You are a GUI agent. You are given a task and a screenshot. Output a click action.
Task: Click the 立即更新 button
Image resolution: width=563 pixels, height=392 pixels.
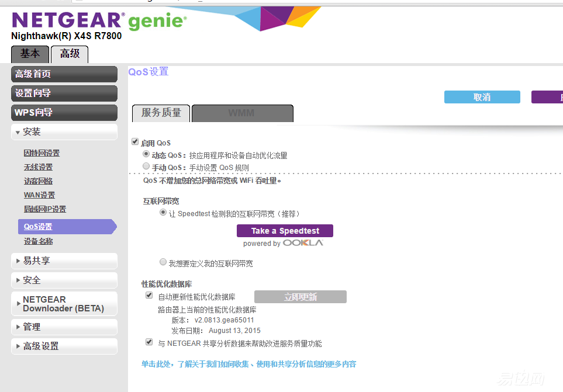pyautogui.click(x=301, y=297)
